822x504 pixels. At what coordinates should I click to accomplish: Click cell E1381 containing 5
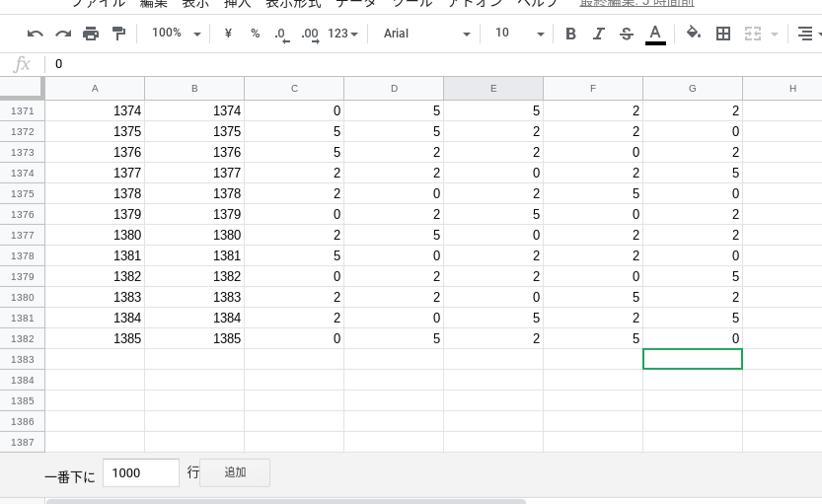[493, 318]
